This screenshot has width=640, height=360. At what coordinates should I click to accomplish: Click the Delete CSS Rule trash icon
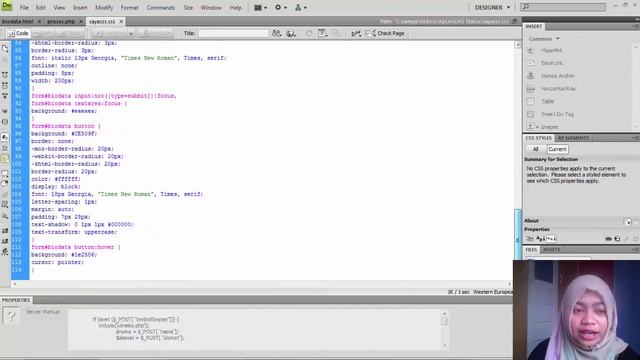635,239
